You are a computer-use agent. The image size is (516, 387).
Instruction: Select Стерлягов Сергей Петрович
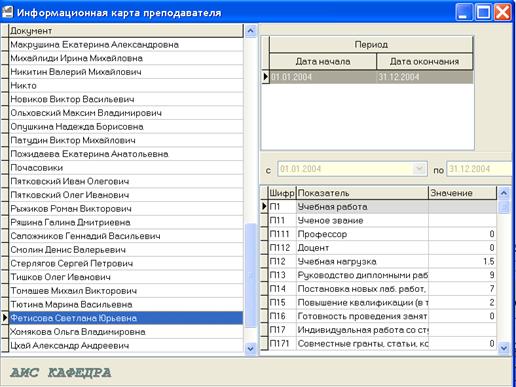(x=126, y=263)
